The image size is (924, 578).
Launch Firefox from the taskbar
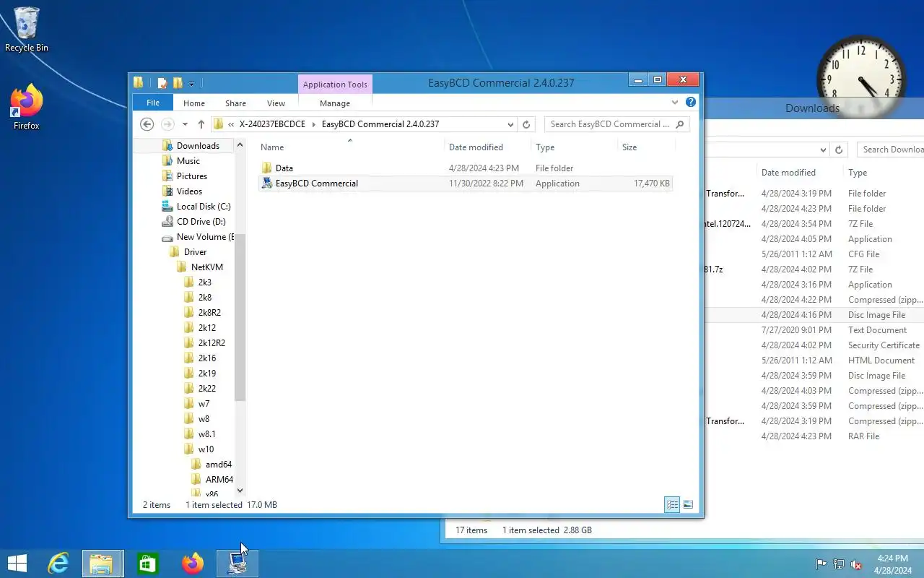pyautogui.click(x=192, y=563)
